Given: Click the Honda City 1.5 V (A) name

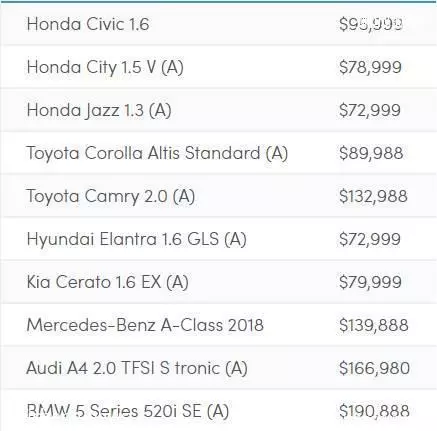Looking at the screenshot, I should (105, 67).
